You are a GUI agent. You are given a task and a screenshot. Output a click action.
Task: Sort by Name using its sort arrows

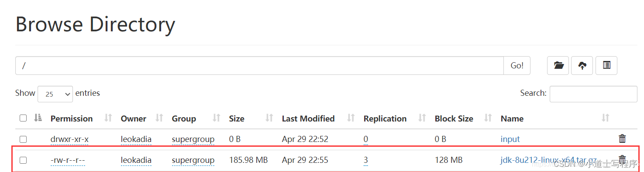point(605,118)
